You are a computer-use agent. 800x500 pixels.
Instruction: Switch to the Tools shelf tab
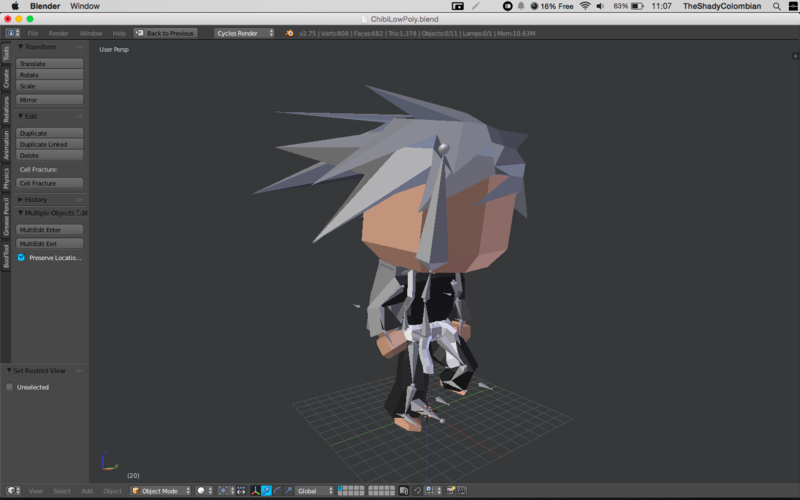[6, 53]
